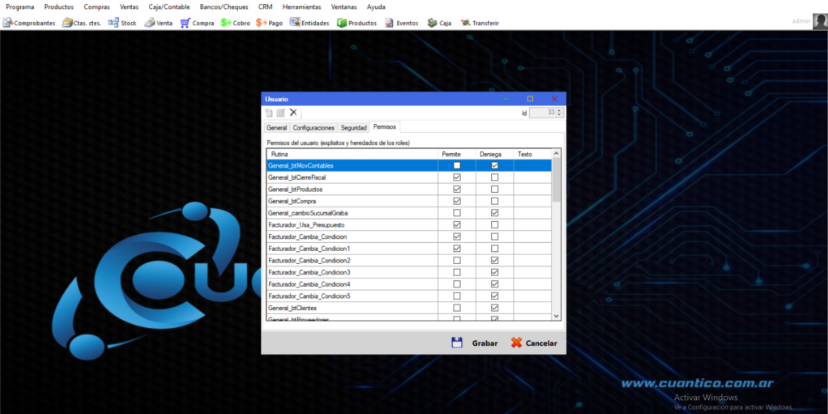Uncheck Permite for Facturador_Cambia_Condicion1
Screen dimensions: 828x414
pyautogui.click(x=457, y=249)
